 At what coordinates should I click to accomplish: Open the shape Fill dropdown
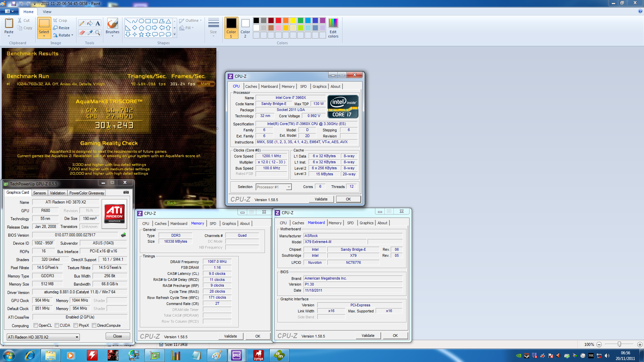tap(187, 28)
